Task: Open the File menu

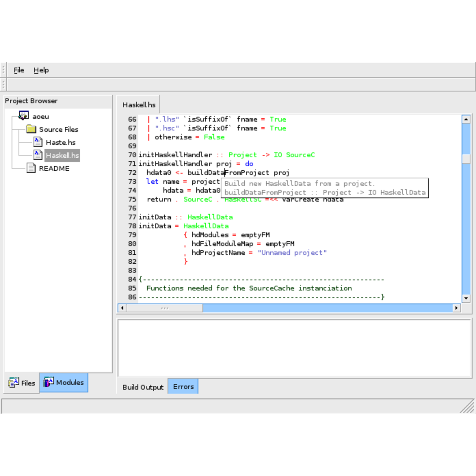Action: 19,70
